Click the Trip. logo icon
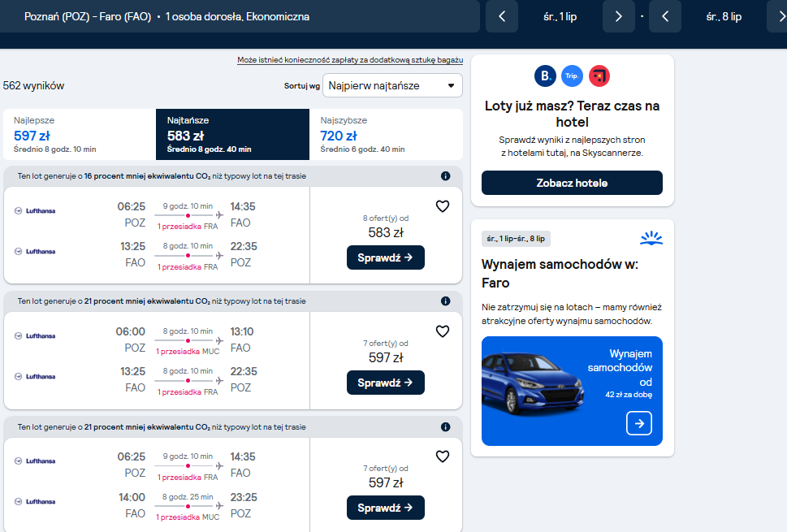787x532 pixels. coord(572,76)
